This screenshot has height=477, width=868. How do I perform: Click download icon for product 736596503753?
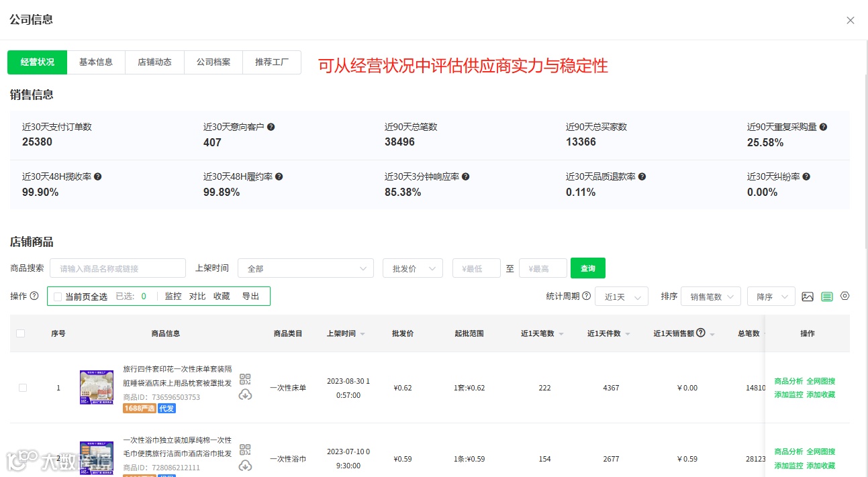click(245, 394)
